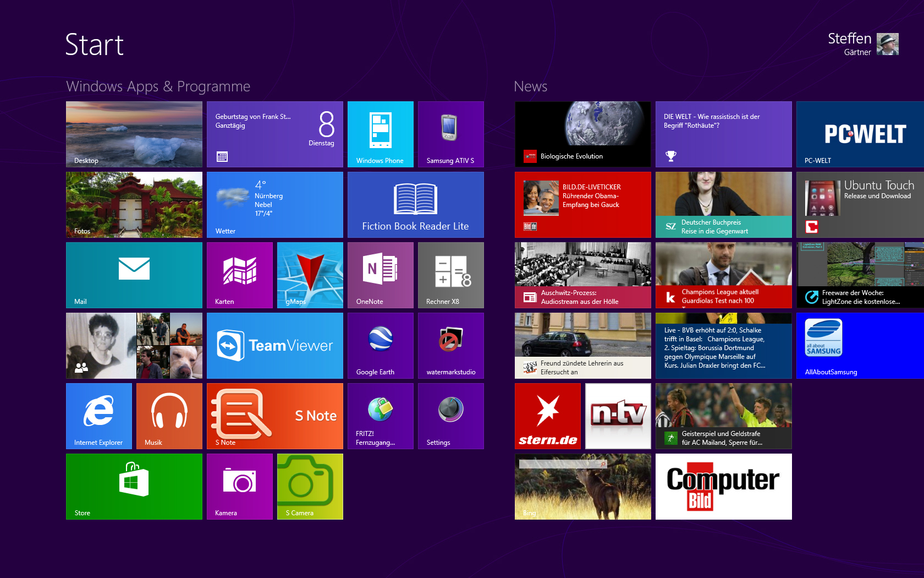Image resolution: width=924 pixels, height=578 pixels.
Task: Open the Freund zündete Lehrerin article tile
Action: click(583, 346)
